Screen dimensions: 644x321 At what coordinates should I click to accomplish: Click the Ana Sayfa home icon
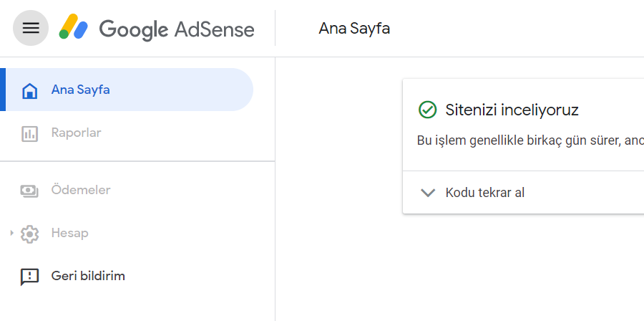pyautogui.click(x=29, y=90)
